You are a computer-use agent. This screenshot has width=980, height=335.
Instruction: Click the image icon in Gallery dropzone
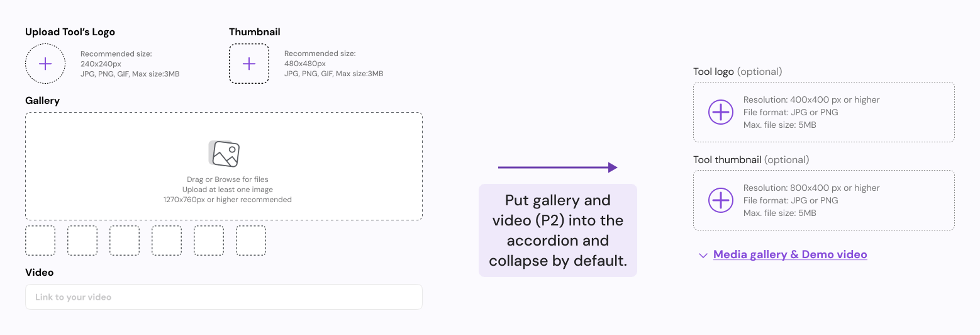224,154
